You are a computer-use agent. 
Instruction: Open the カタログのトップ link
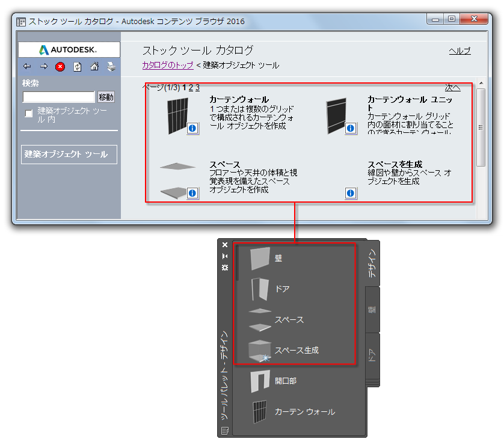click(x=168, y=65)
